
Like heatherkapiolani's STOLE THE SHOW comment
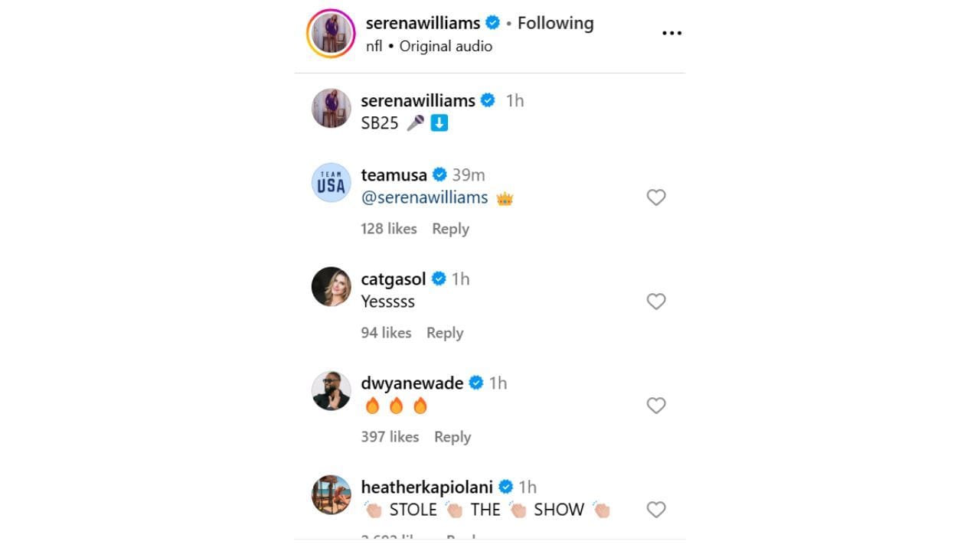coord(656,510)
